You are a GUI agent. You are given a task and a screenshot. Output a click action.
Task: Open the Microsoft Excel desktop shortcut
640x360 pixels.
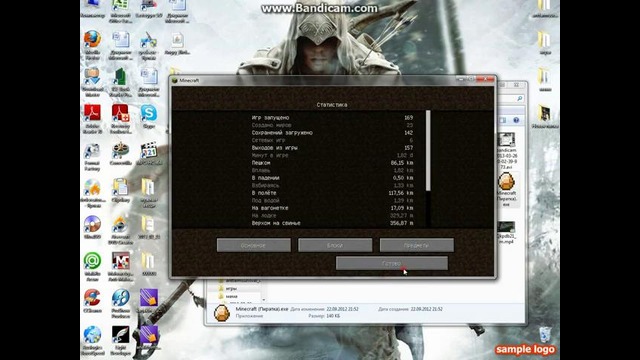pos(120,10)
